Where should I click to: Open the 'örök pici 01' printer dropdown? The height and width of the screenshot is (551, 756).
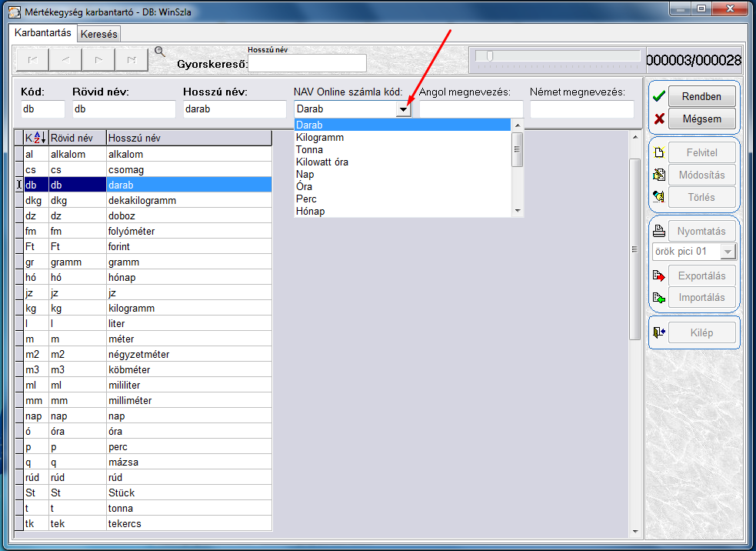728,252
